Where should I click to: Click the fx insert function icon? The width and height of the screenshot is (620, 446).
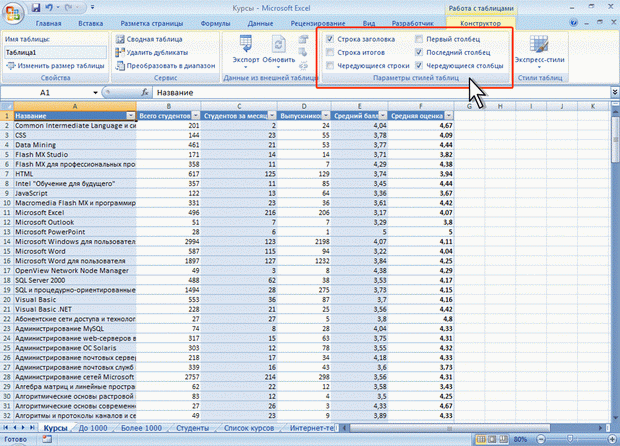[x=145, y=93]
